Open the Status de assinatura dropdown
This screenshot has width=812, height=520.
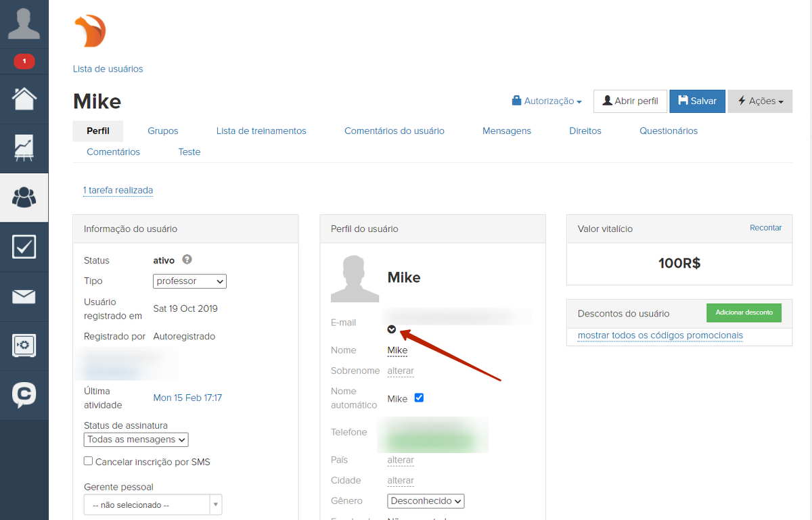pyautogui.click(x=136, y=440)
